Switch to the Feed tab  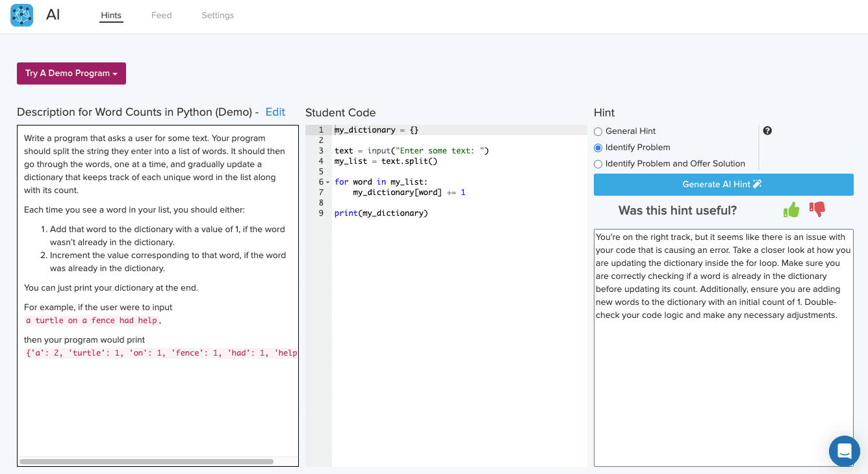161,16
